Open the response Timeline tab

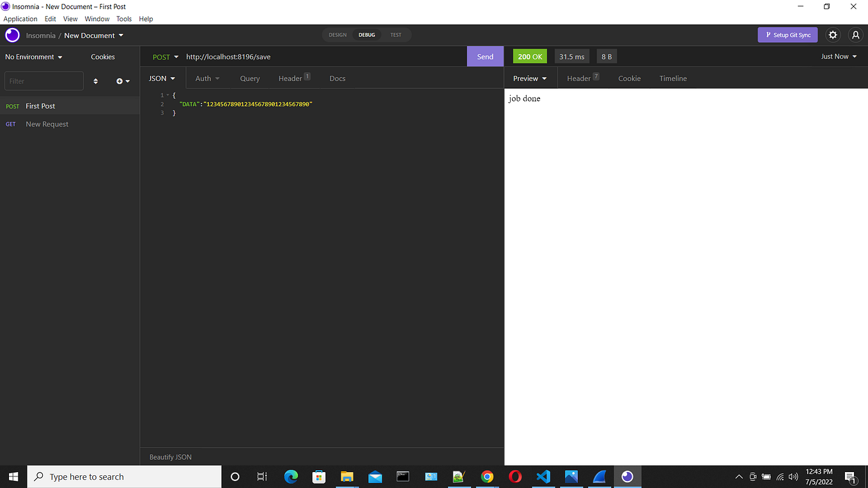673,79
